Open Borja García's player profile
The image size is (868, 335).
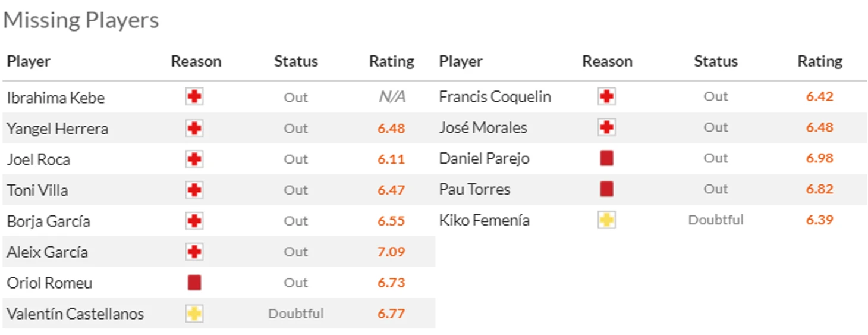click(49, 221)
